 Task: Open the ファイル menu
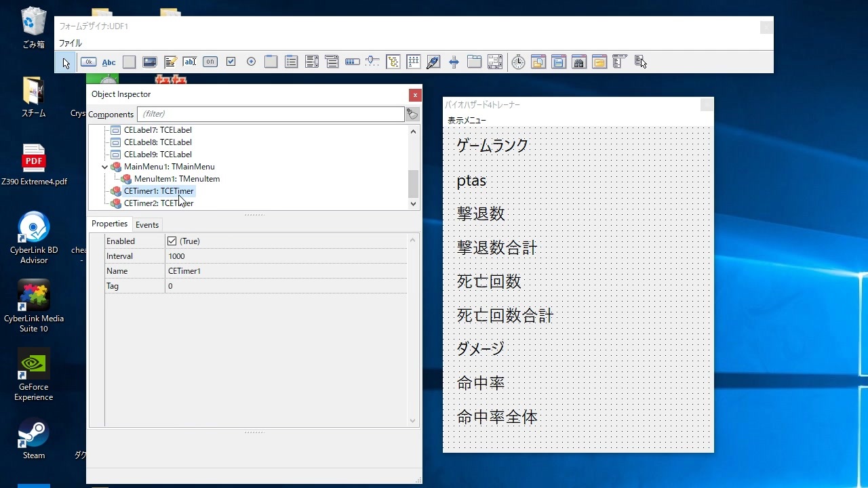pyautogui.click(x=70, y=43)
